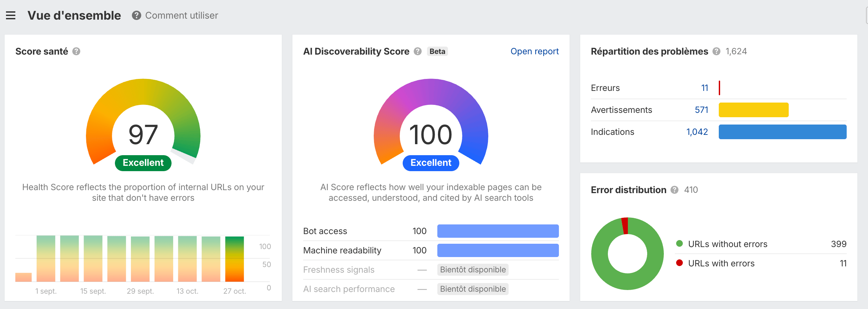Select the Machine readability label
The width and height of the screenshot is (868, 309).
342,250
